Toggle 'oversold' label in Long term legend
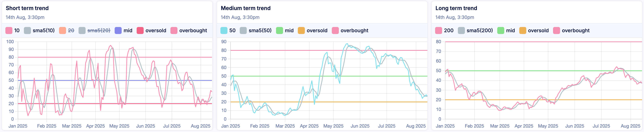 (538, 30)
